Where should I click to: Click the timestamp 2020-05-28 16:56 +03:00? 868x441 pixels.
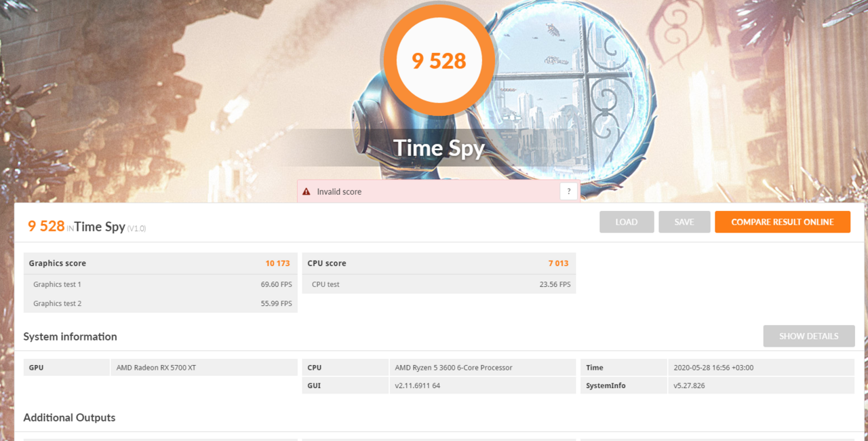(x=713, y=368)
